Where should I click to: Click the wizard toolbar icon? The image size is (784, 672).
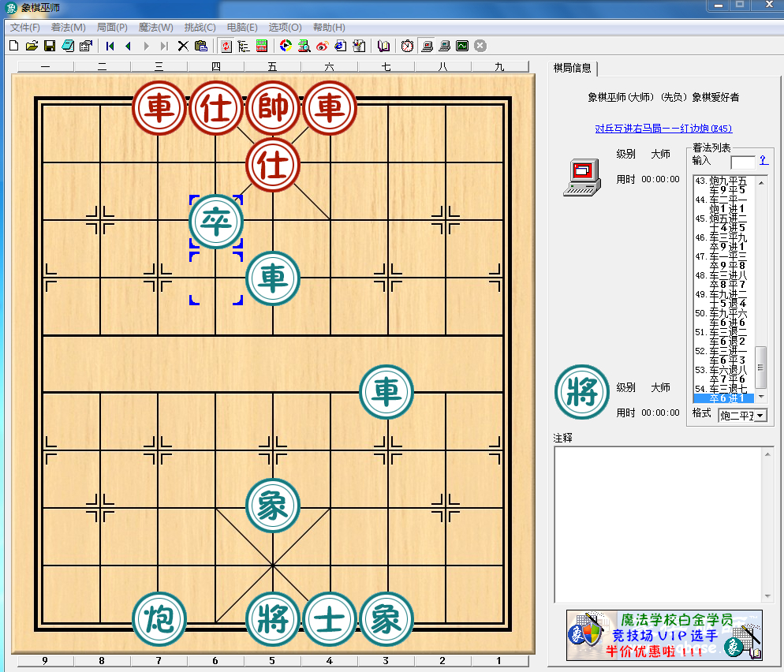[x=359, y=46]
